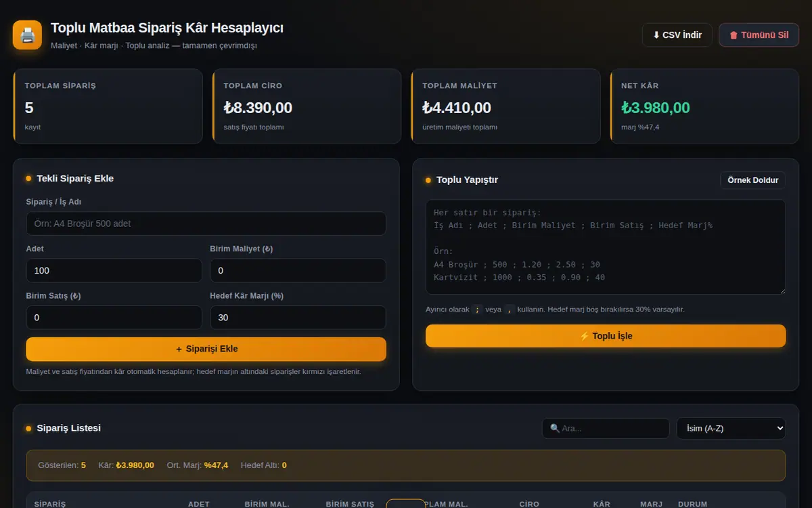
Task: Run the Toplu İşle bulk process
Action: [x=606, y=336]
